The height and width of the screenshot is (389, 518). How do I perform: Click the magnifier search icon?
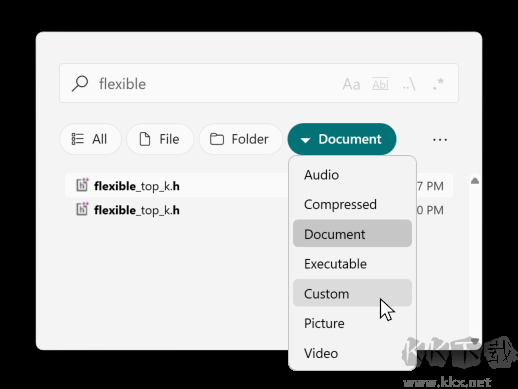80,83
